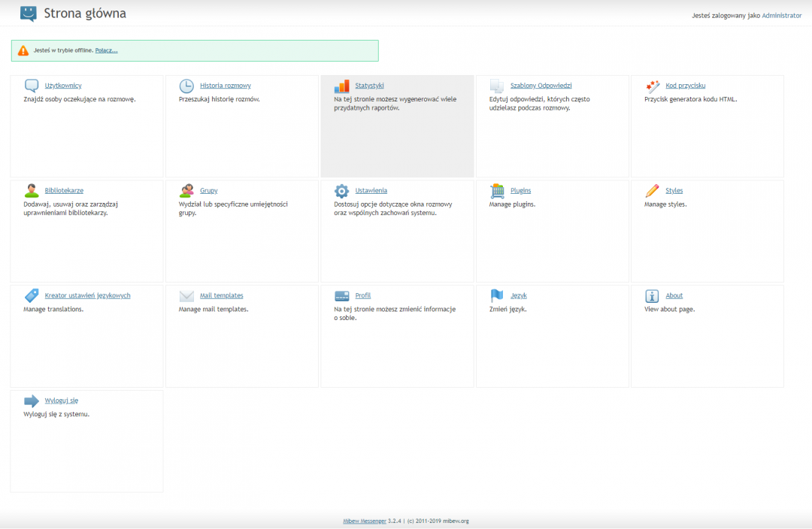Image resolution: width=812 pixels, height=529 pixels.
Task: Click text 'Wyloguj się z systemu.'
Action: (56, 415)
